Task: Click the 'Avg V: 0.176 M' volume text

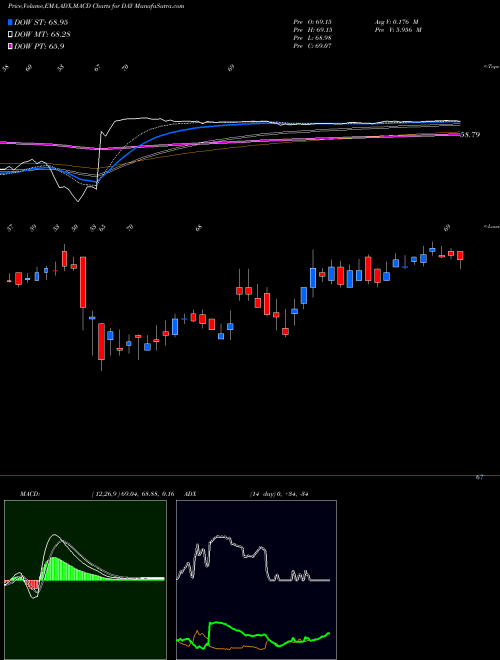Action: 396,21
